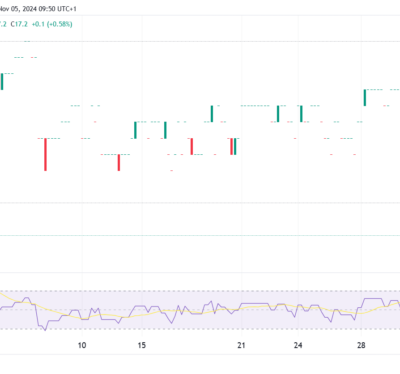
Task: Select the date label 10 on time axis
Action: coord(82,345)
